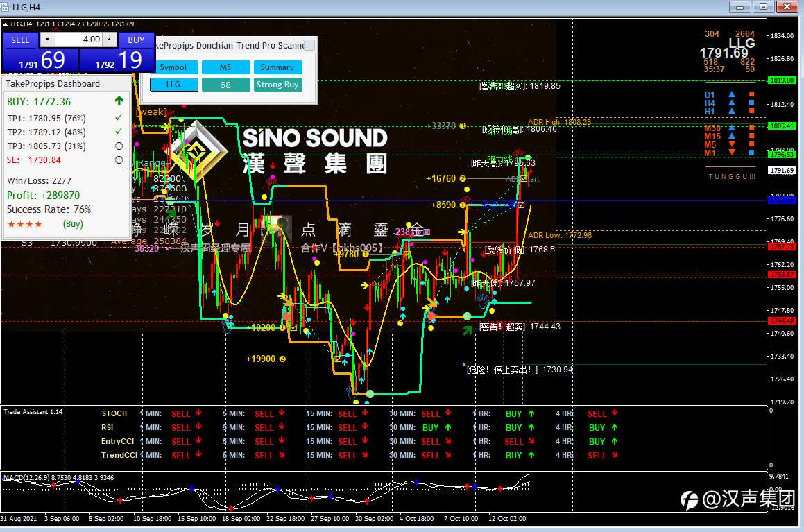
Task: Click the D1 blue up-trend triangle
Action: [x=732, y=95]
